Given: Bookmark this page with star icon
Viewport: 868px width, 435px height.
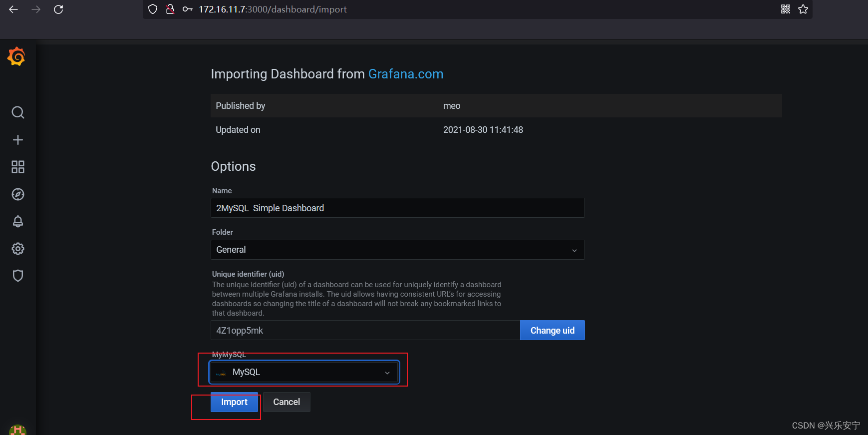Looking at the screenshot, I should [803, 9].
